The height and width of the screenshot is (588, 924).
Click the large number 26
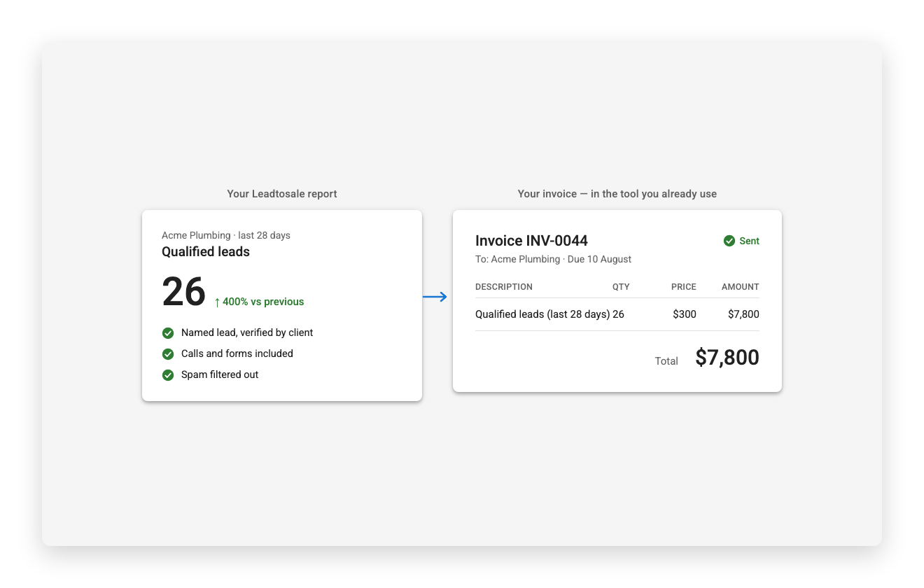click(184, 292)
